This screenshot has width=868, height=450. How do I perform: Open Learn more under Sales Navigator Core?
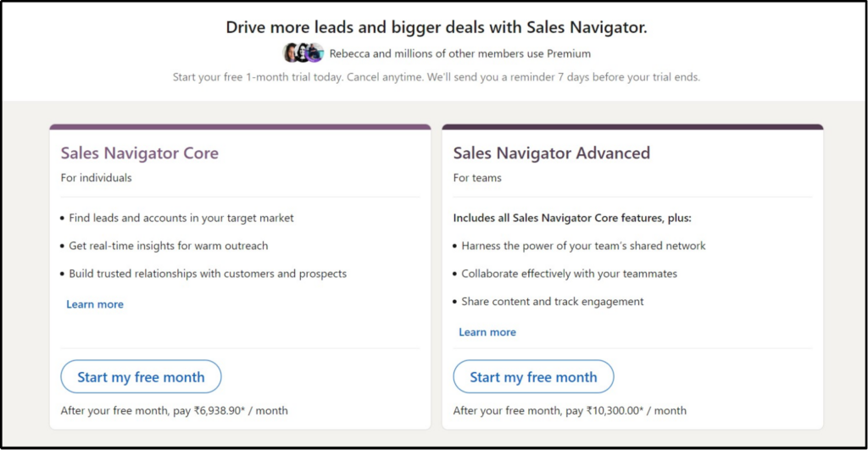95,304
